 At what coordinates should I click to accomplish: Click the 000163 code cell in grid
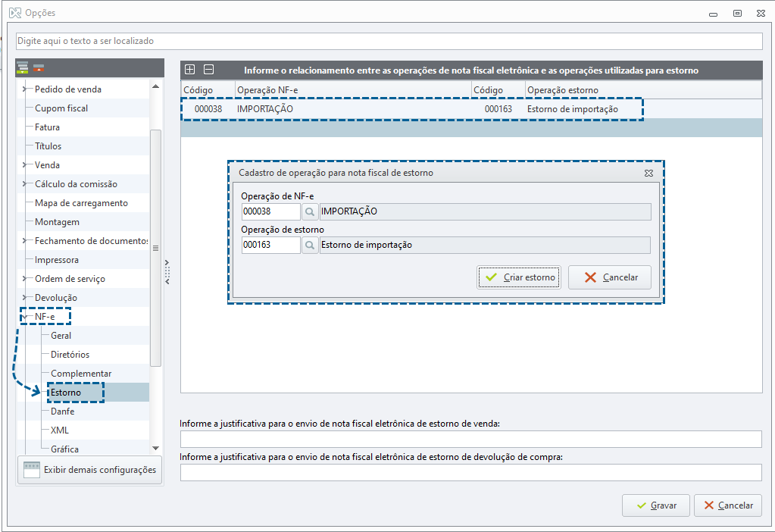click(498, 109)
